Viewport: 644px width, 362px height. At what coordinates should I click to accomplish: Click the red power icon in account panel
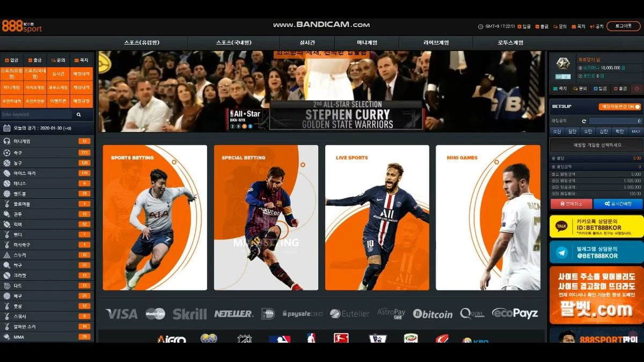tap(637, 88)
